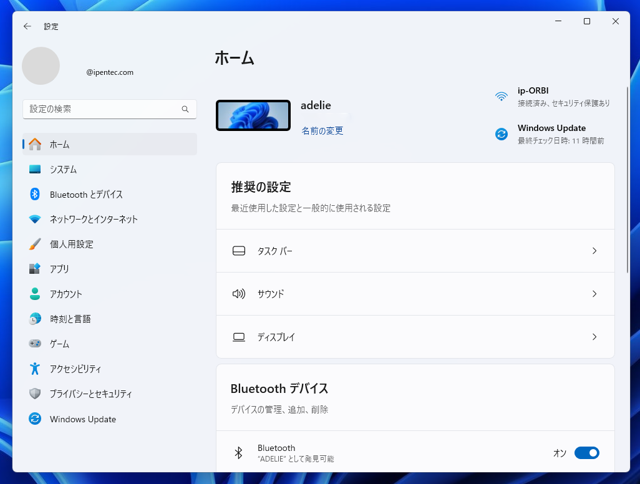Open the ip-ORBI network status
The width and height of the screenshot is (640, 484).
coord(553,97)
